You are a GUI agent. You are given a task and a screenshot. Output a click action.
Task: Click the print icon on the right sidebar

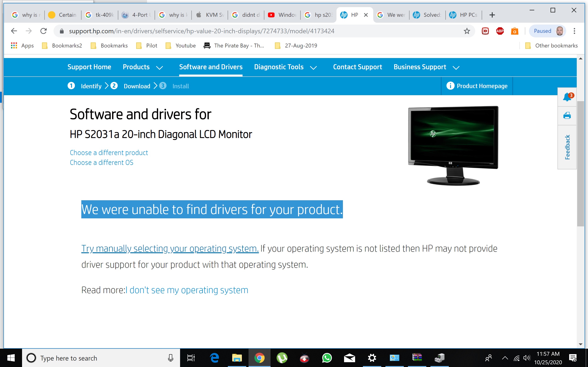pos(567,116)
